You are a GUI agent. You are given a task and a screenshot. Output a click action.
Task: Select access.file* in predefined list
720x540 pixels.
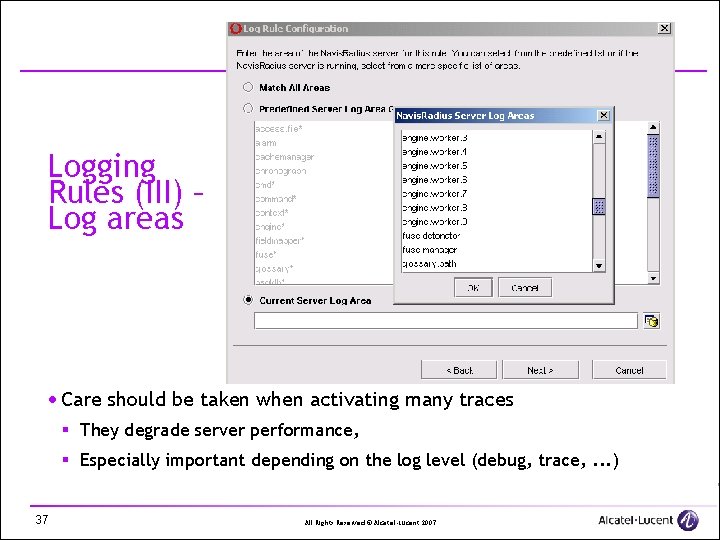coord(279,129)
